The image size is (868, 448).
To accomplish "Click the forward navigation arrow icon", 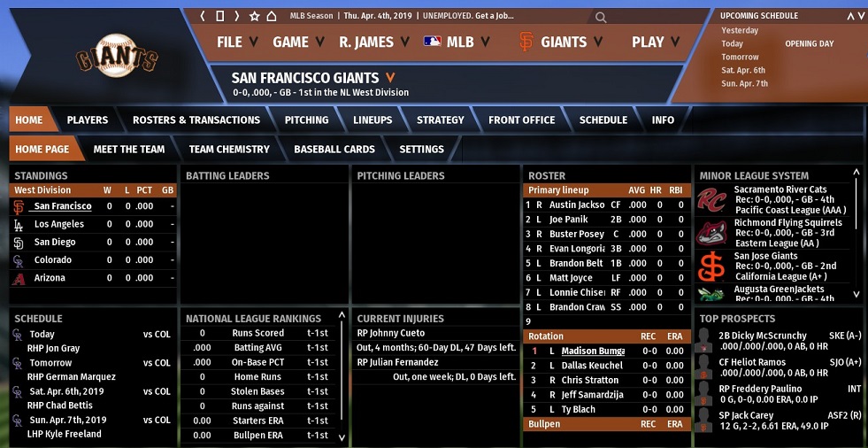I will pyautogui.click(x=237, y=16).
